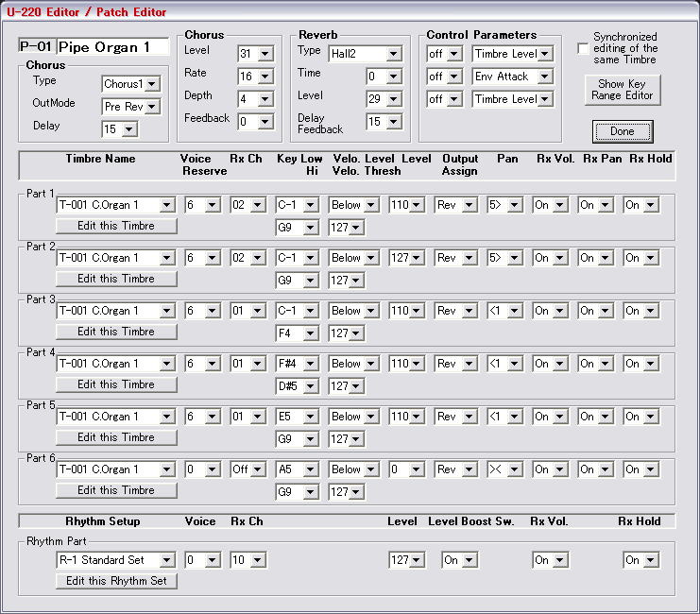Open Part 1 Rx Ch dropdown showing 02
The height and width of the screenshot is (614, 700).
[x=248, y=205]
